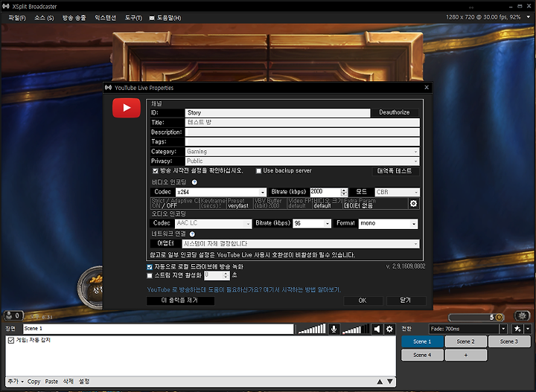Click the 대역폭 테스트 bandwidth test button

(395, 171)
